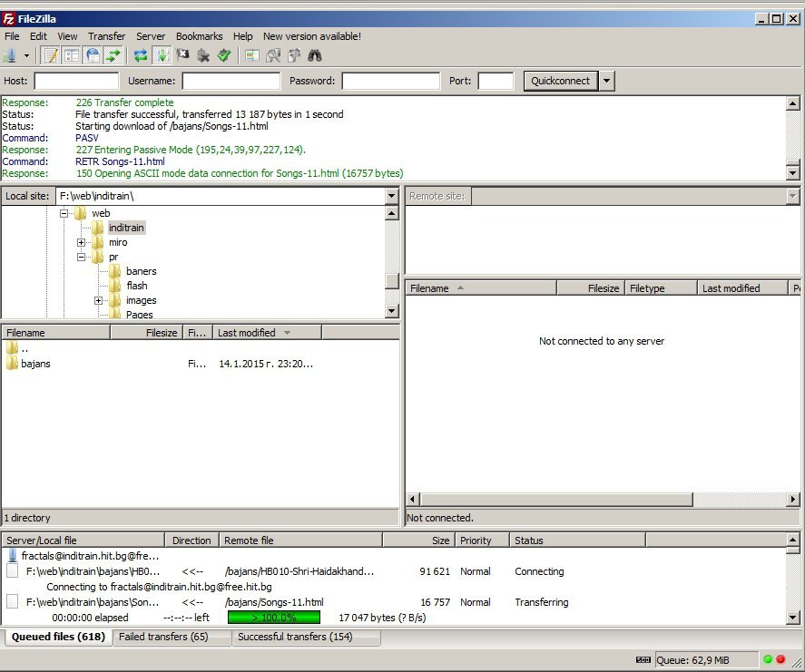Open the Server menu
This screenshot has width=805, height=672.
coord(151,36)
